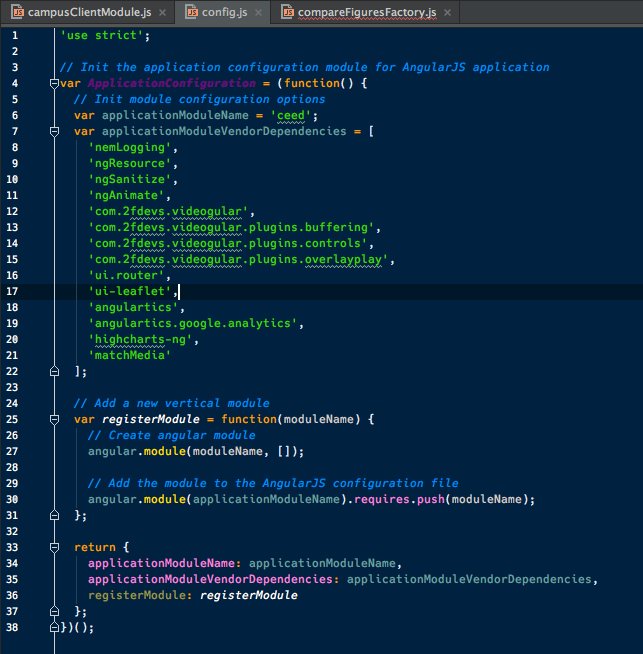Click the 'requires' property on line 30

point(382,499)
